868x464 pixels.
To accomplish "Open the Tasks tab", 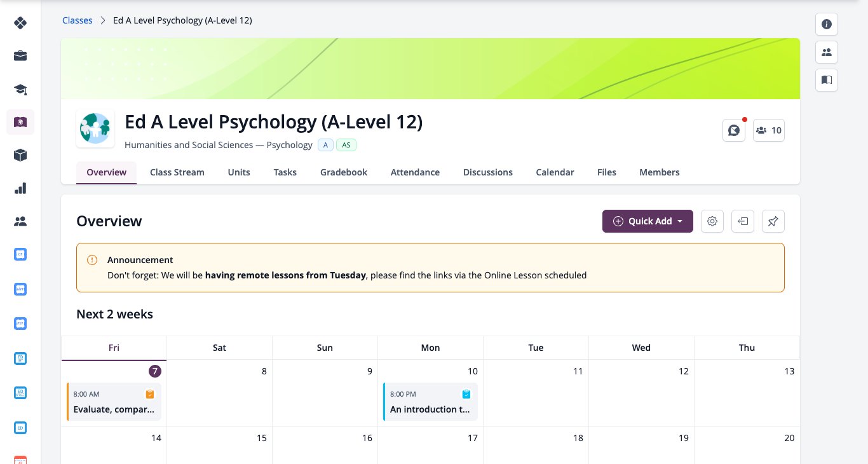I will (x=285, y=172).
